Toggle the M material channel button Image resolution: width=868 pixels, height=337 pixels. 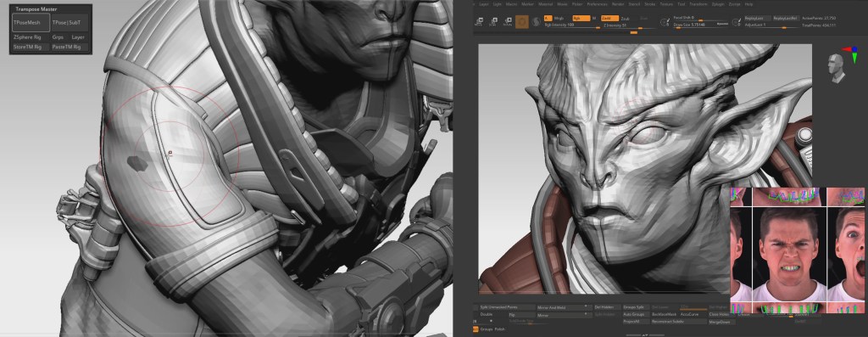click(594, 19)
